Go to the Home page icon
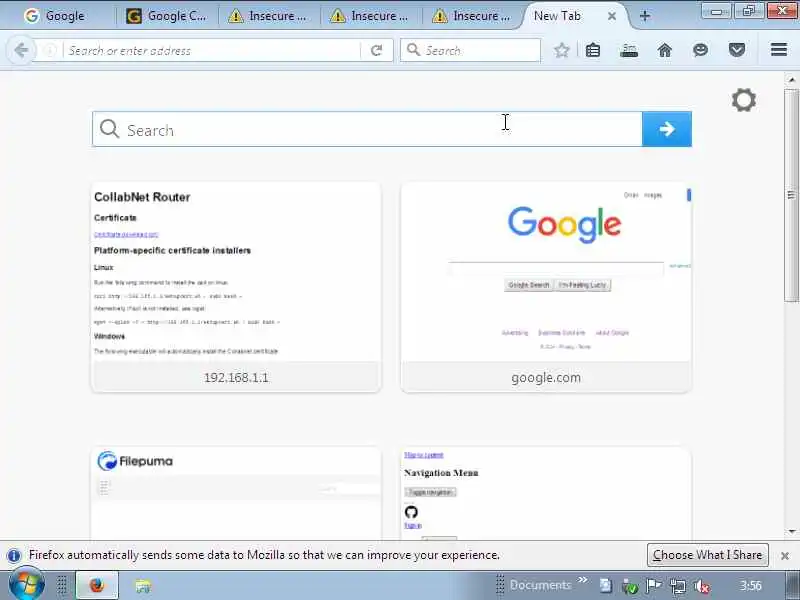The image size is (800, 600). 665,50
